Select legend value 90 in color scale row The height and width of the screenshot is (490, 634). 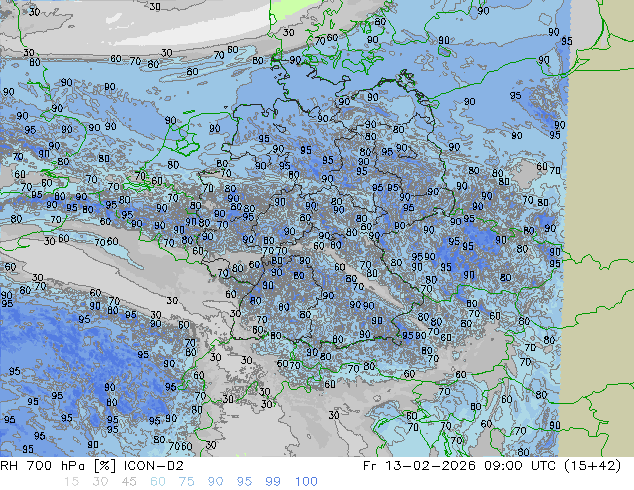point(215,482)
